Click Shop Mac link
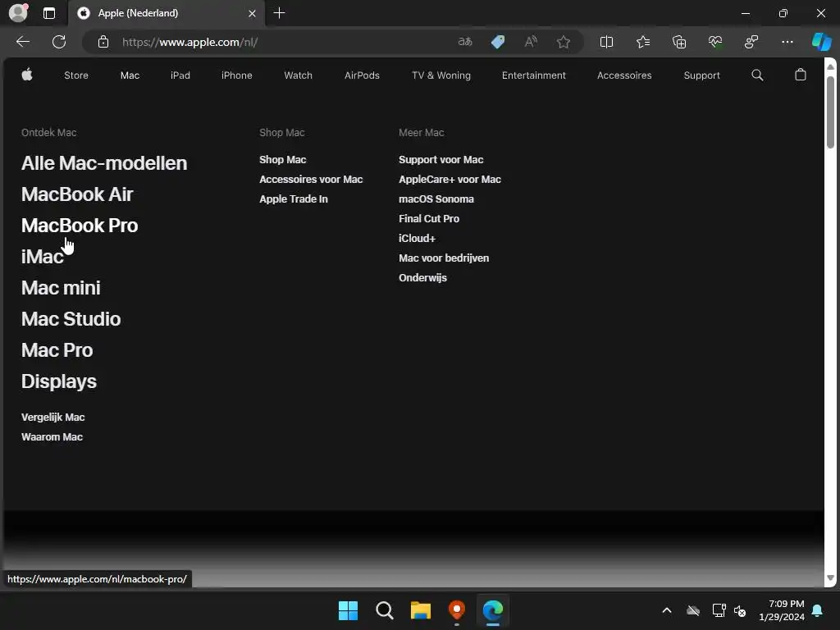Viewport: 840px width, 630px height. coord(283,160)
